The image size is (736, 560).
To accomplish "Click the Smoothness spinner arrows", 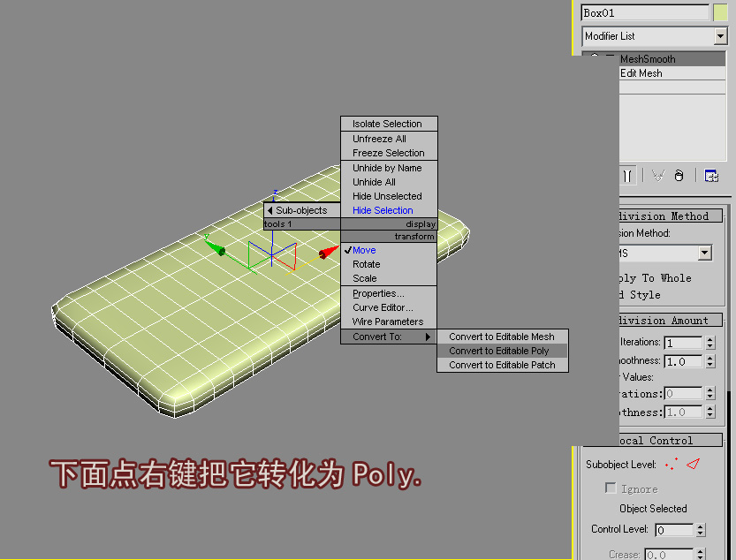I will pos(710,361).
